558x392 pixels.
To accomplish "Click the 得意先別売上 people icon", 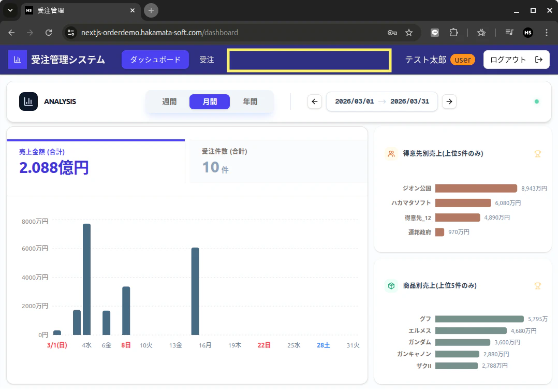I will click(x=391, y=154).
